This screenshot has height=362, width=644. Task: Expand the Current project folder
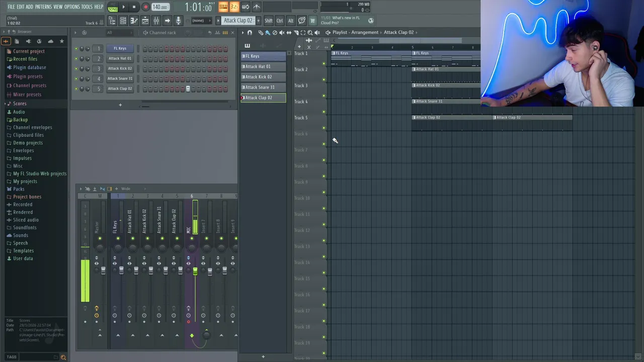pyautogui.click(x=29, y=51)
